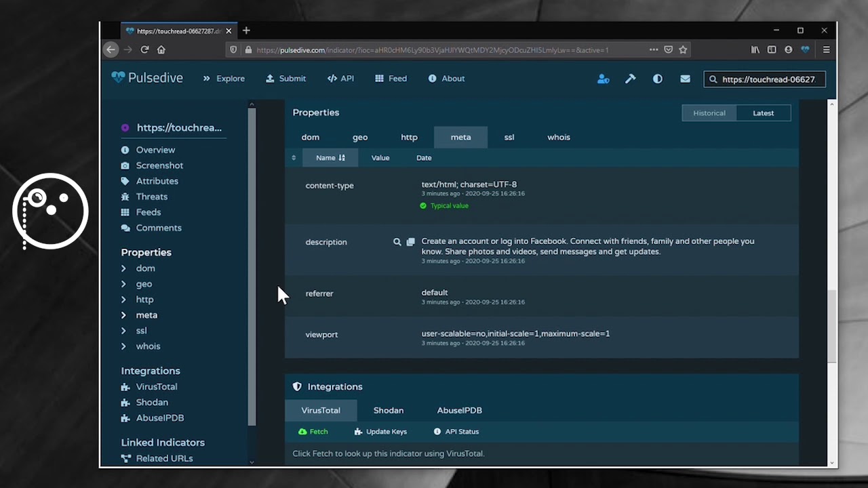Open the page actions ellipsis menu

pyautogui.click(x=654, y=49)
